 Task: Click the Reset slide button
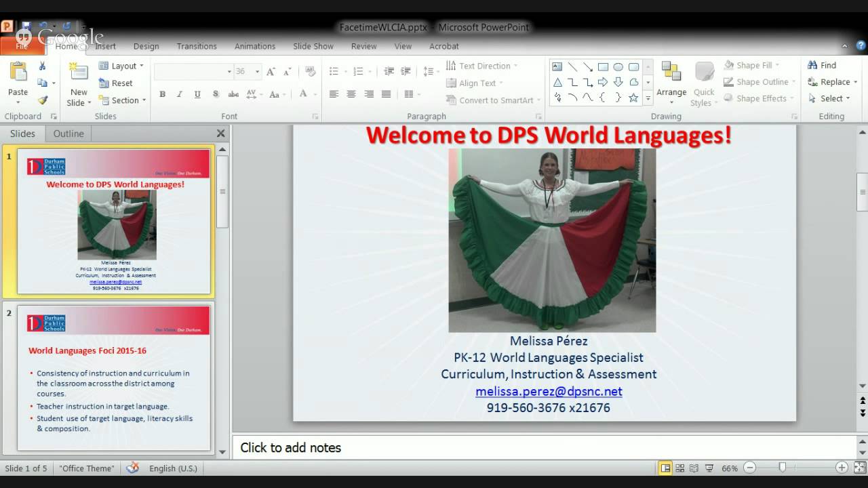tap(116, 83)
